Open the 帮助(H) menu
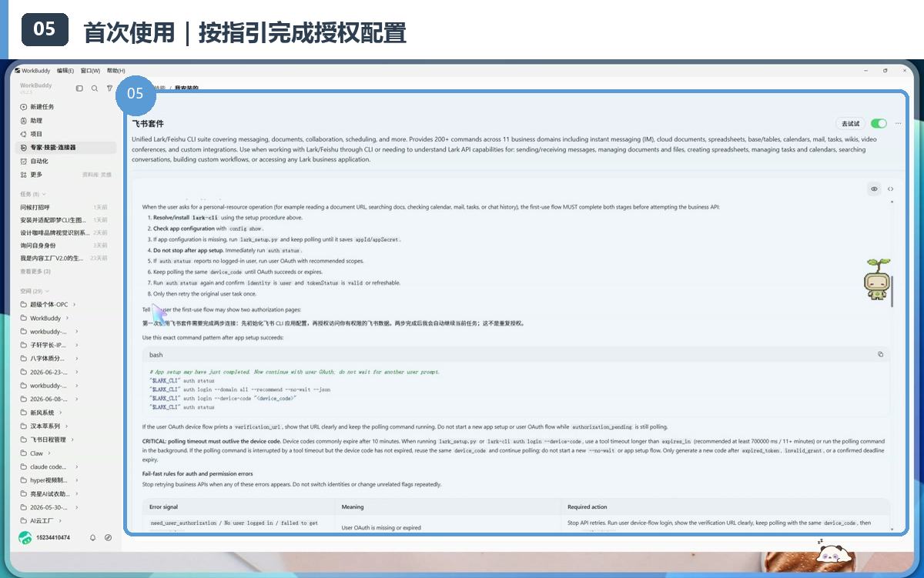Screen dimensions: 924x578 pyautogui.click(x=115, y=70)
